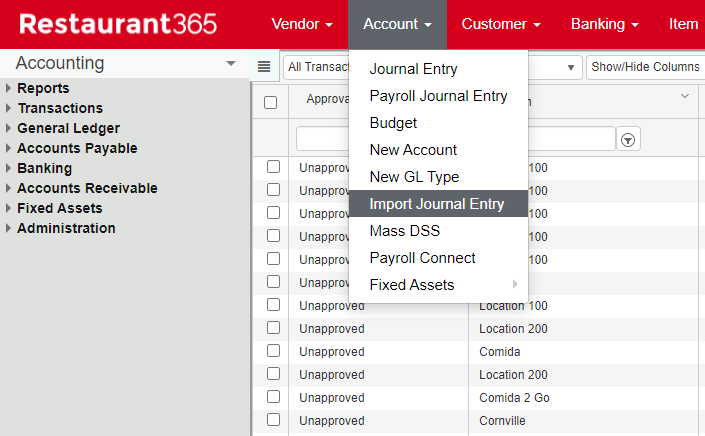Screen dimensions: 705x436
Task: Open the Item menu
Action: (x=683, y=24)
